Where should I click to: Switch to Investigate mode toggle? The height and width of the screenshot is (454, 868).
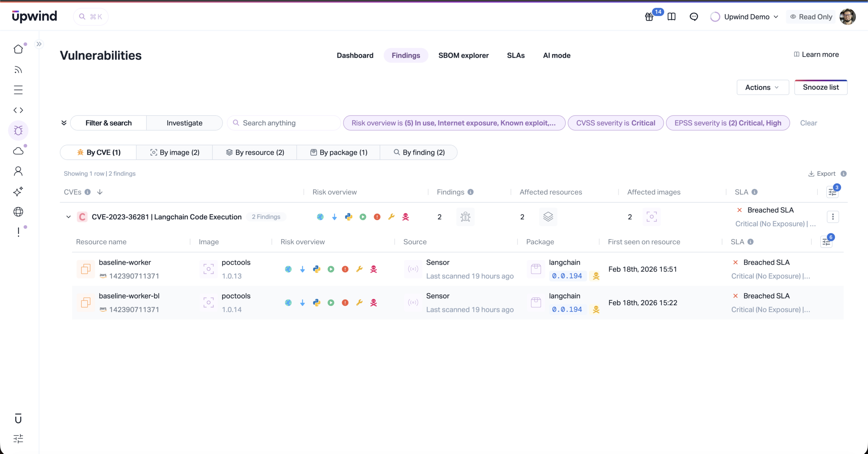coord(184,123)
